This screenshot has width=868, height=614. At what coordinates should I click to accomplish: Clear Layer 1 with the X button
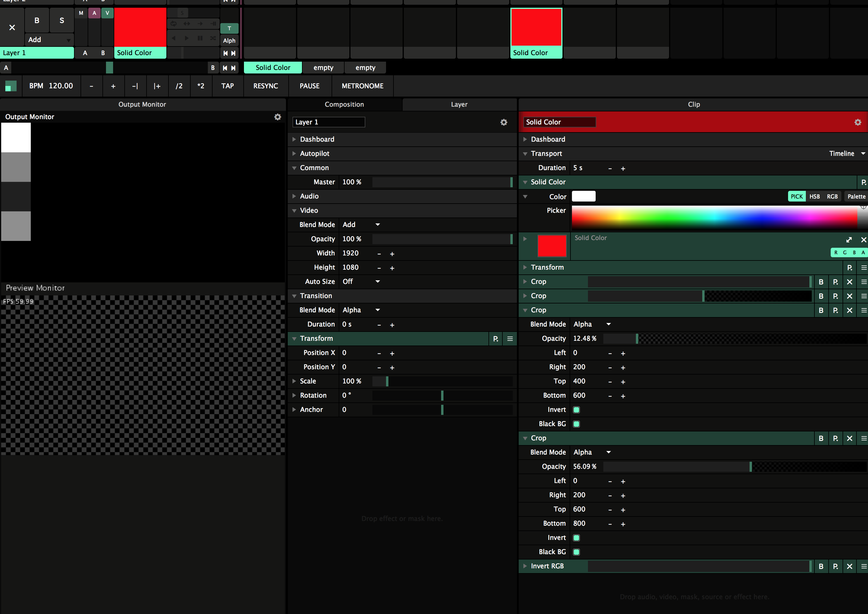pos(12,27)
